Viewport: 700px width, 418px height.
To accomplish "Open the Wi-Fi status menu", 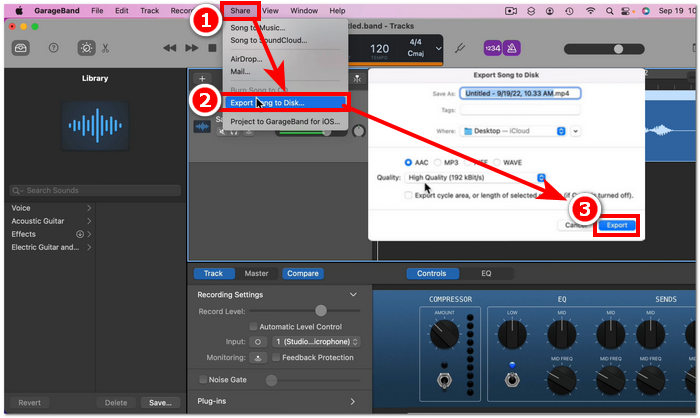I will pos(590,11).
